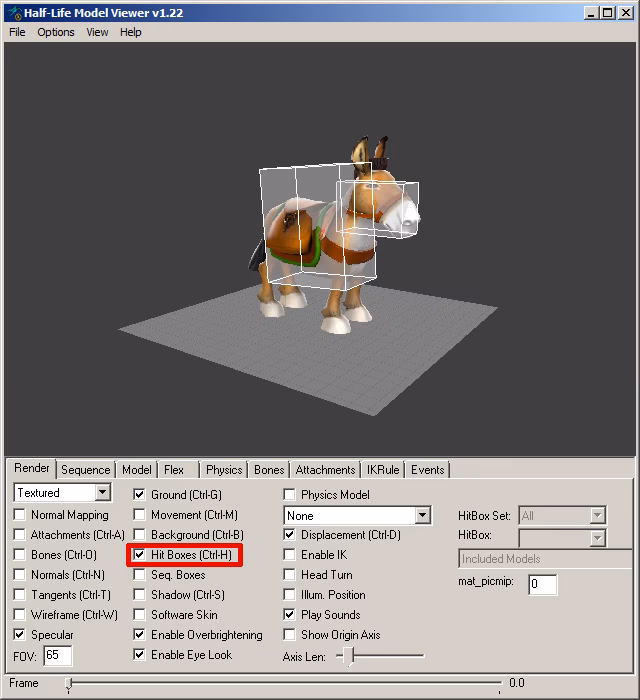The width and height of the screenshot is (640, 700).
Task: Enable the Seq. Boxes checkbox
Action: pyautogui.click(x=139, y=575)
